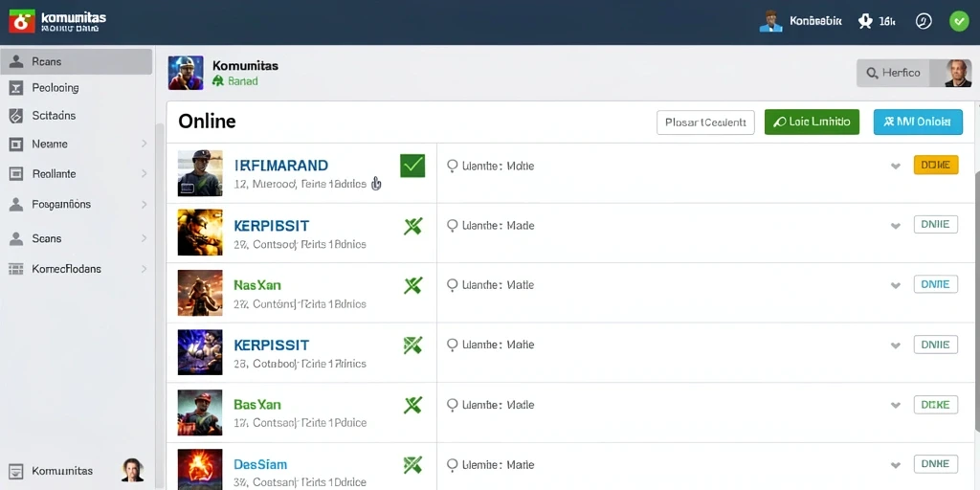Open dropdown arrow on the IRFLMARAND row
980x490 pixels.
(896, 167)
